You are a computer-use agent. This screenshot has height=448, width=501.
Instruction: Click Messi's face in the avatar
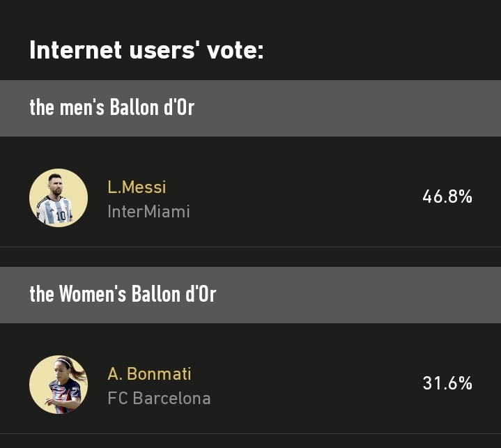pyautogui.click(x=56, y=184)
